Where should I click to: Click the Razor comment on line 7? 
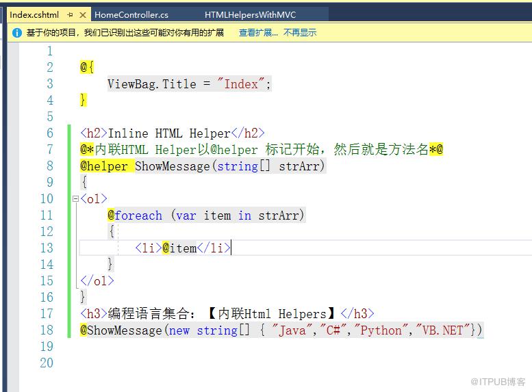point(262,150)
